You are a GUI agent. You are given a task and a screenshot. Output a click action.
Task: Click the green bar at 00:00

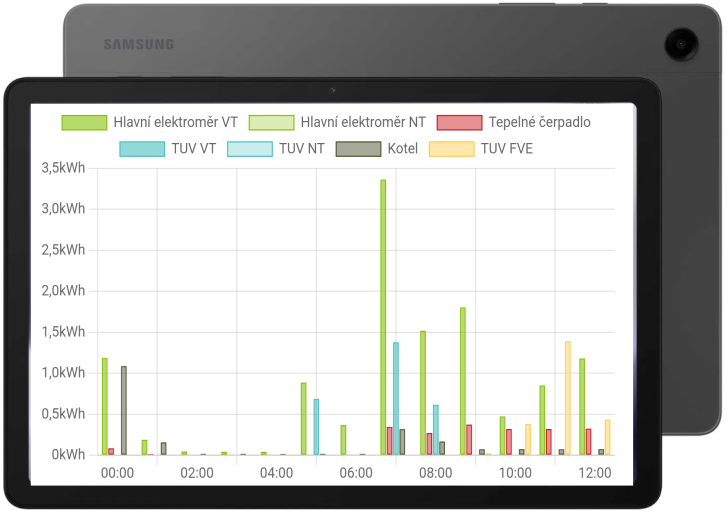pos(104,406)
